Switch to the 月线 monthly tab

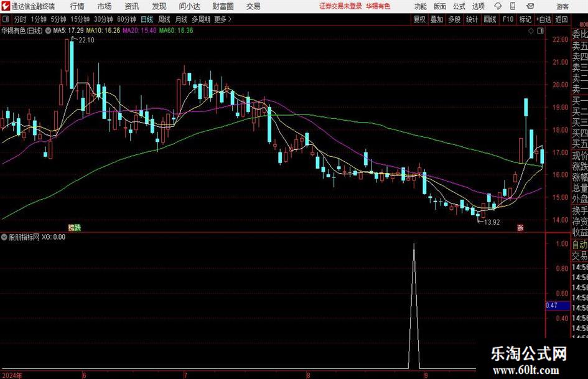(x=182, y=19)
